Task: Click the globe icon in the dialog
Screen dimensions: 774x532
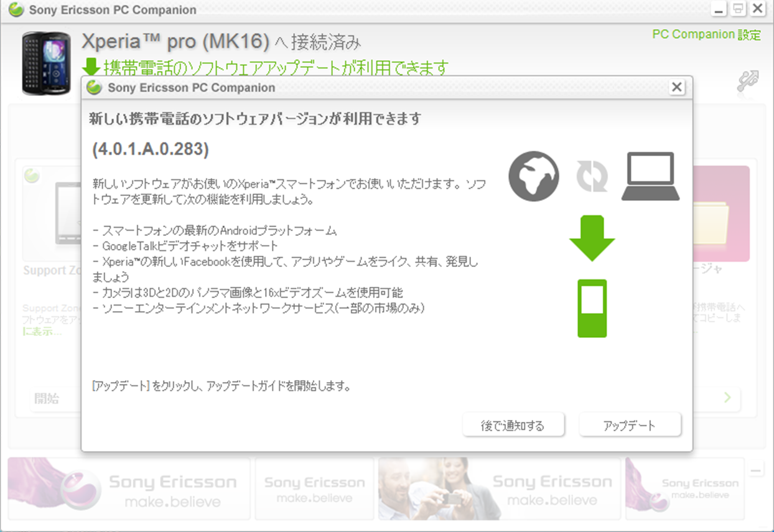Action: pos(533,176)
